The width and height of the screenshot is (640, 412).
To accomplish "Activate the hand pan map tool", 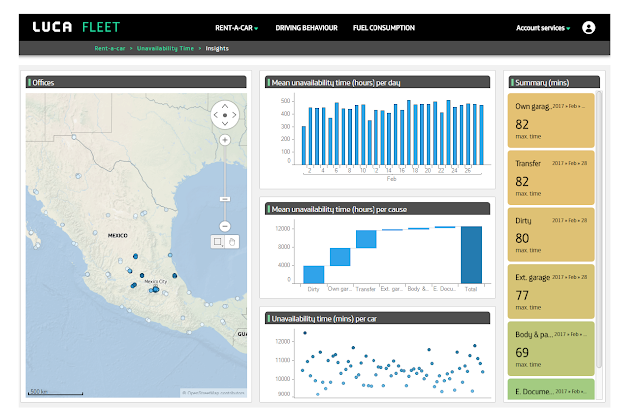I will pos(232,241).
